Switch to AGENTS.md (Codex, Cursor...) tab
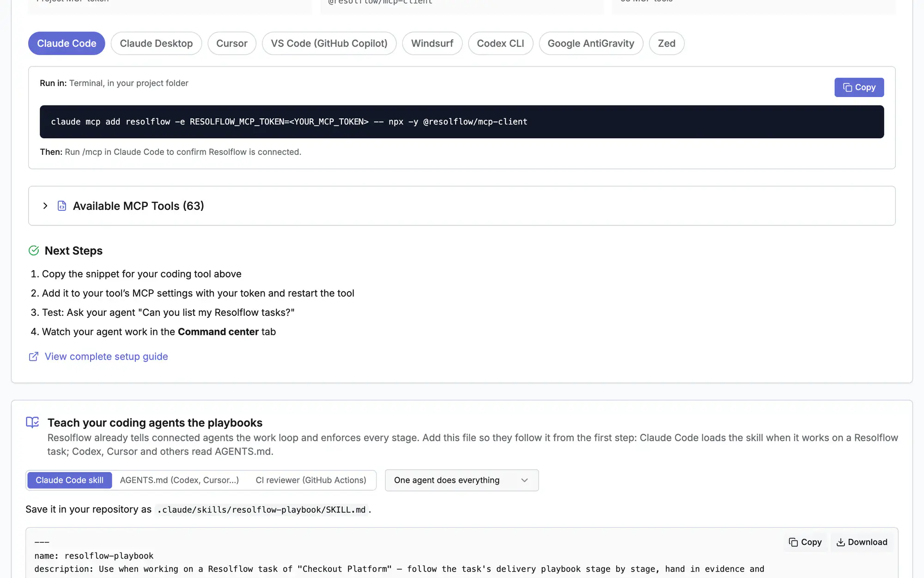 click(x=179, y=480)
